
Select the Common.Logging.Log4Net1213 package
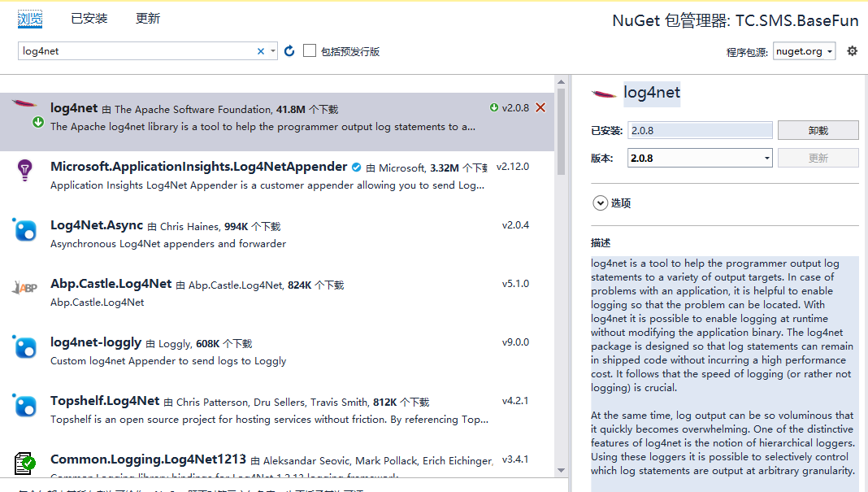coord(149,459)
